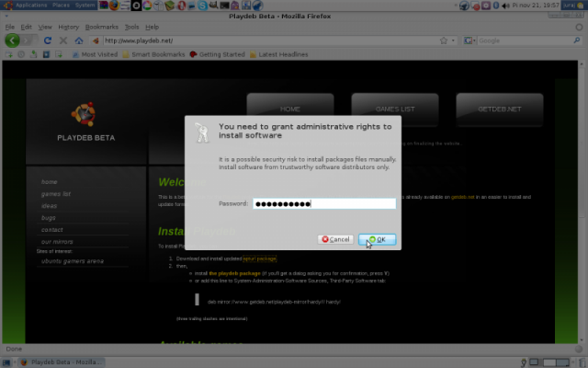The height and width of the screenshot is (368, 588).
Task: Launch Skype from the top panel
Action: (x=202, y=6)
